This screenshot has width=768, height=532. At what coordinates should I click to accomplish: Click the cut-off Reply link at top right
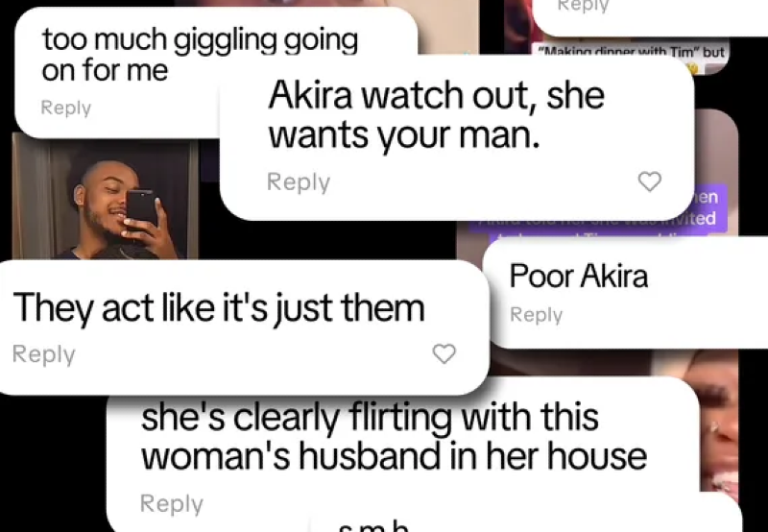(584, 6)
